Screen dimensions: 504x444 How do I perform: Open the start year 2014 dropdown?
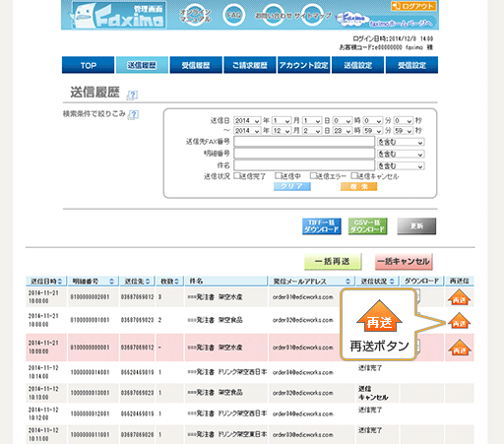click(x=247, y=121)
